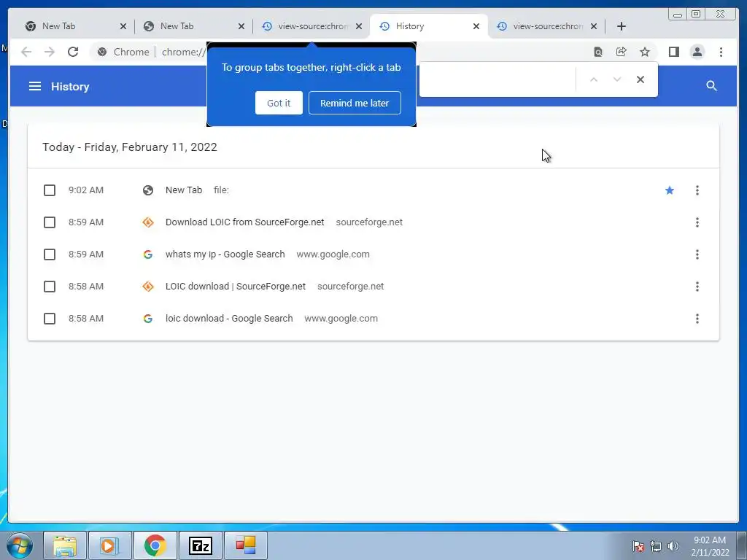Open the History hamburger menu

(35, 86)
